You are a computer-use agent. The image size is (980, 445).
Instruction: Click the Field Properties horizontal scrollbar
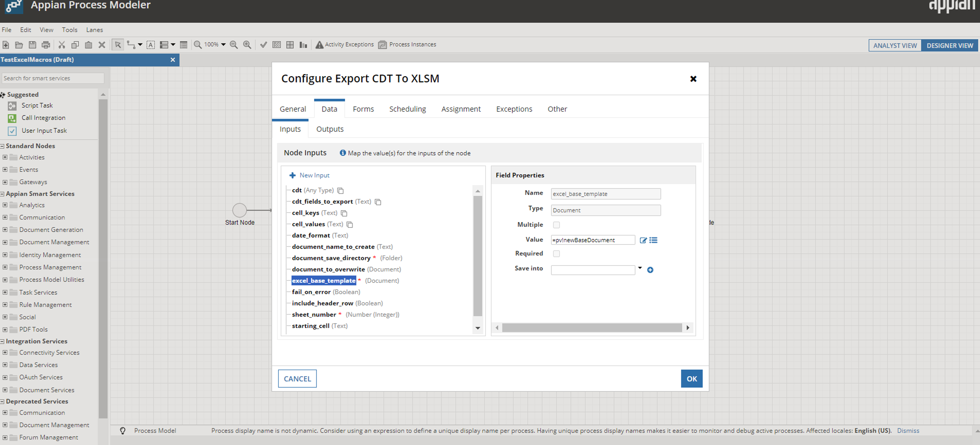click(x=592, y=327)
